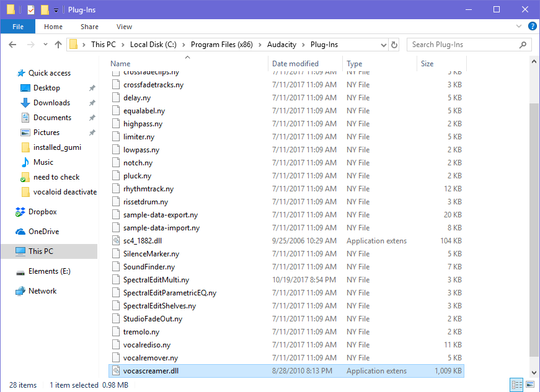Switch to the View ribbon tab
The width and height of the screenshot is (540, 392).
(x=124, y=27)
